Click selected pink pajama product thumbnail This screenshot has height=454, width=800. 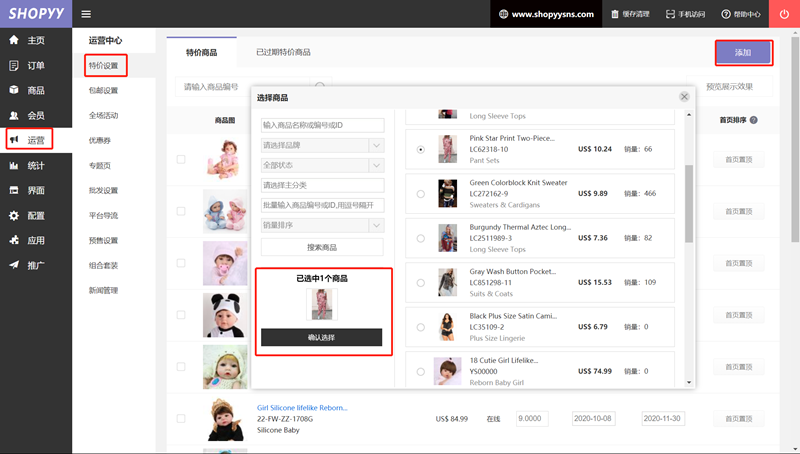point(322,305)
